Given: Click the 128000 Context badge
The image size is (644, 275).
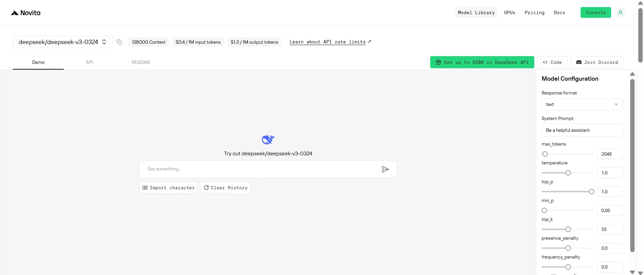Looking at the screenshot, I should (x=149, y=42).
